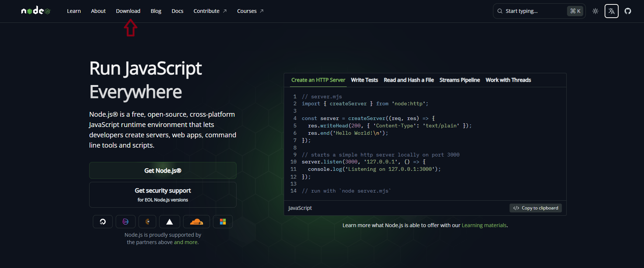Click Get security support button
The image size is (644, 268).
pyautogui.click(x=163, y=195)
